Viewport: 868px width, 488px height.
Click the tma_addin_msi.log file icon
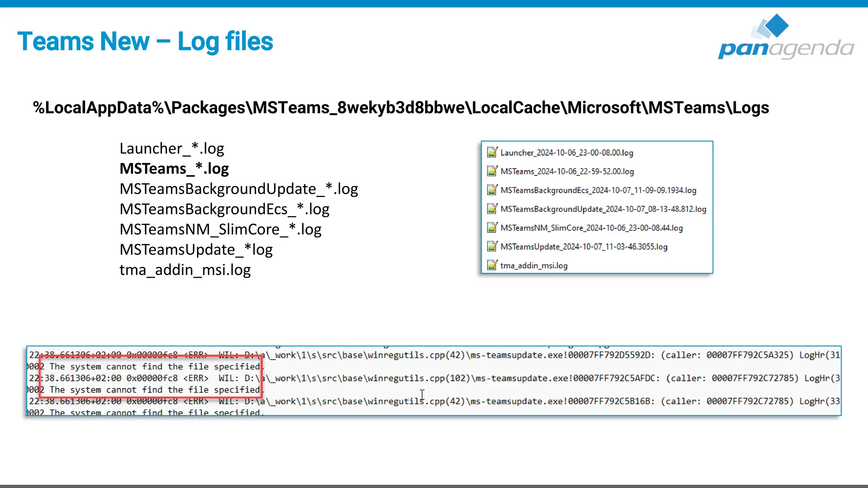[x=492, y=265]
